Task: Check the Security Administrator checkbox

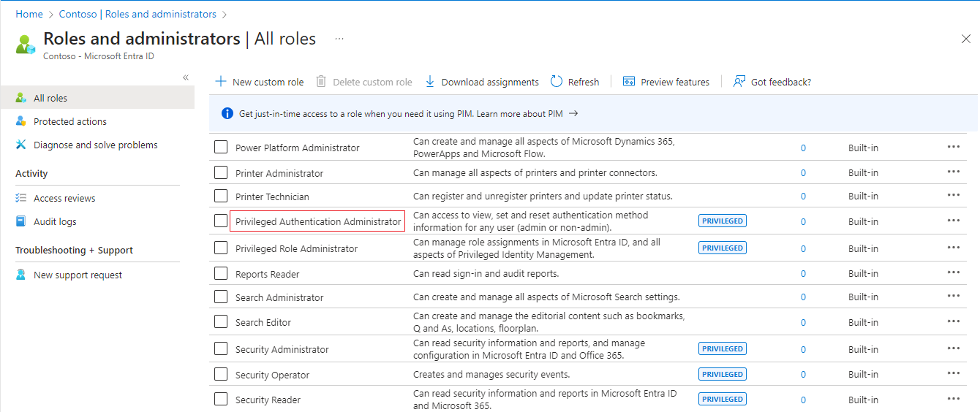Action: click(221, 349)
